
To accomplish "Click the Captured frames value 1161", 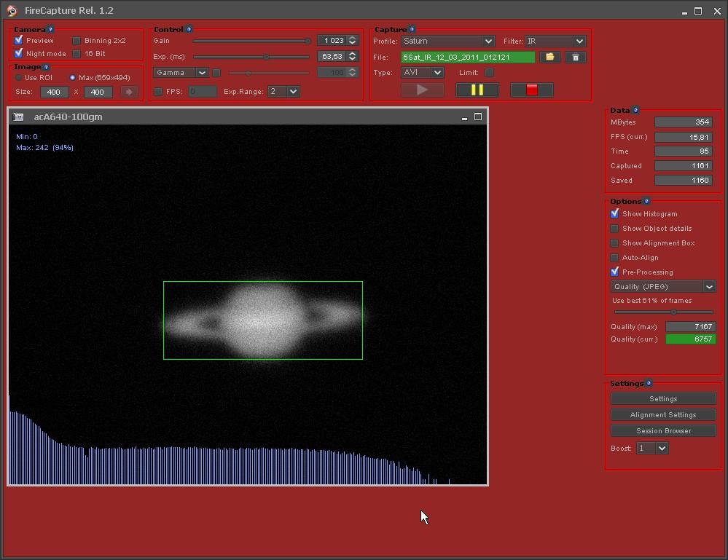I will point(683,166).
